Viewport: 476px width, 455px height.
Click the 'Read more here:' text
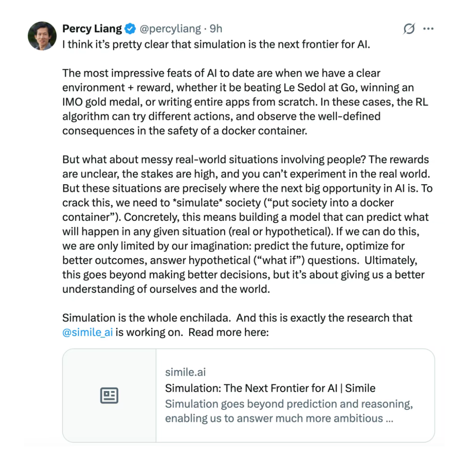228,332
